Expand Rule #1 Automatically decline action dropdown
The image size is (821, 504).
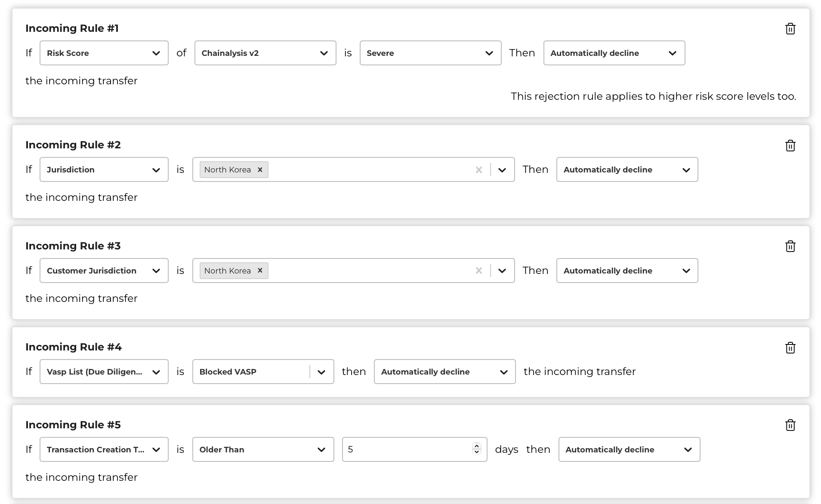614,53
